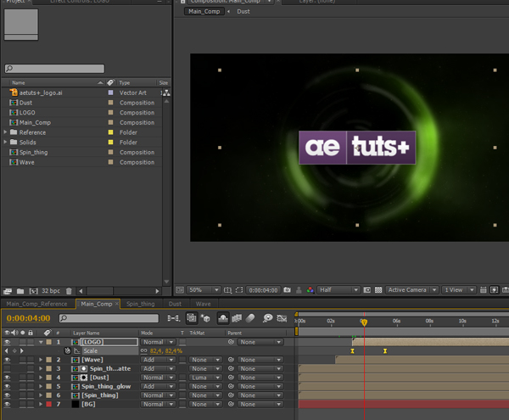Image resolution: width=509 pixels, height=420 pixels.
Task: Collapse the LOGO layer properties
Action: click(x=41, y=342)
